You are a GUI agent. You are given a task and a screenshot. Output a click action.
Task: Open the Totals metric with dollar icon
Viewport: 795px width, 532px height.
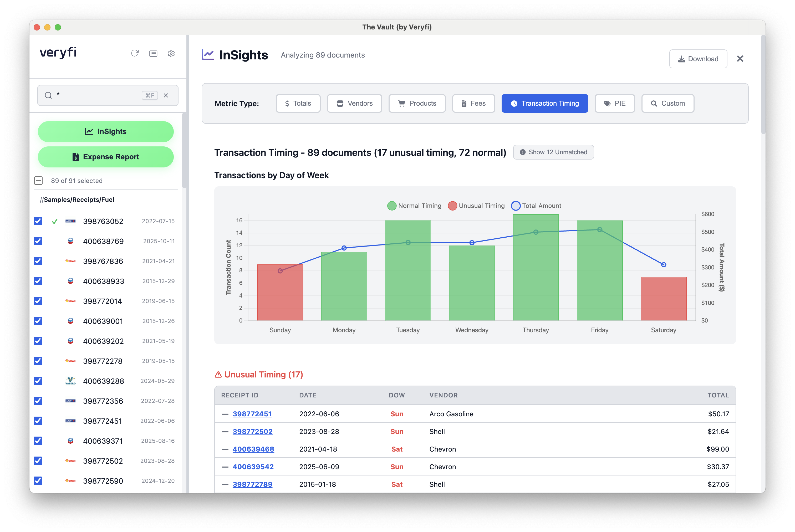298,104
